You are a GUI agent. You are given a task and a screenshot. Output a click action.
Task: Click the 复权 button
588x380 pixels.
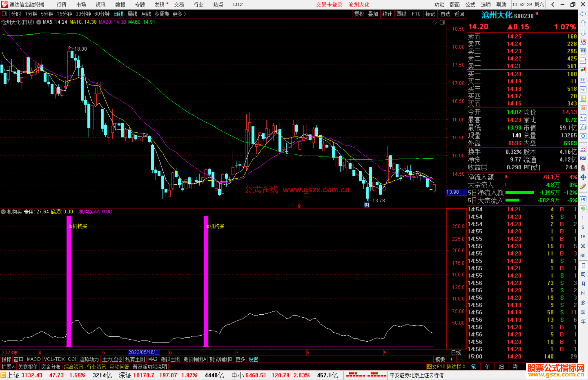[x=359, y=14]
